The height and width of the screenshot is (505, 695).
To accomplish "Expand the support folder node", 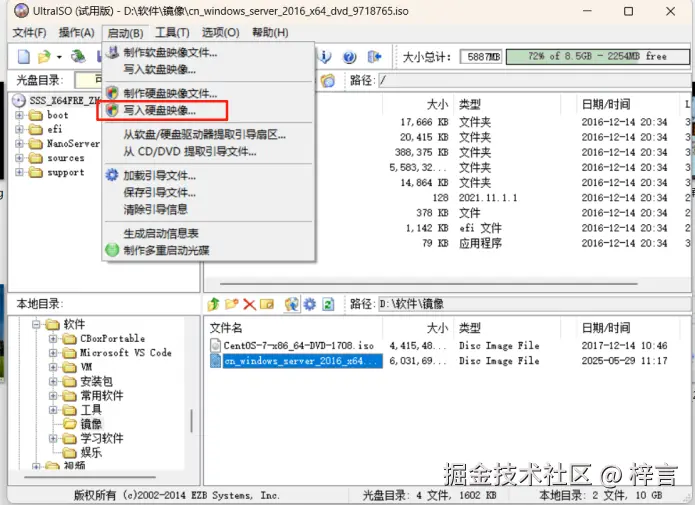I will (19, 172).
